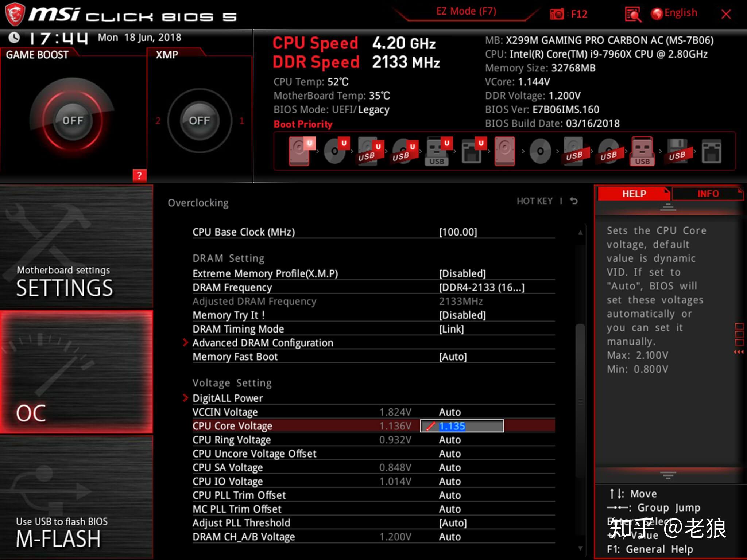
Task: Click the back arrow beside HOT KEY
Action: coord(574,201)
